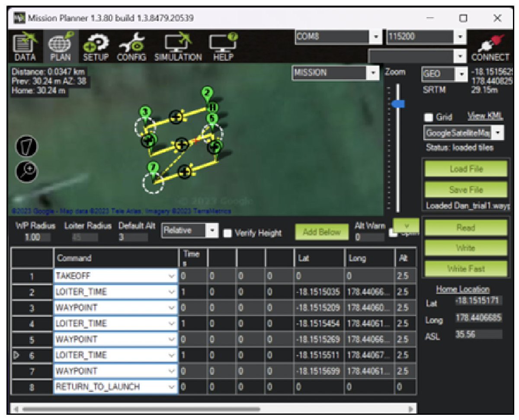Open the SETUP screen

coord(96,47)
